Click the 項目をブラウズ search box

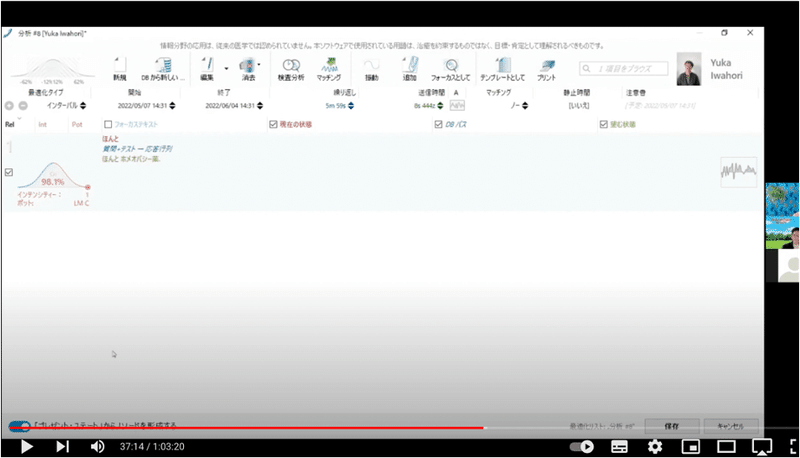click(x=623, y=68)
